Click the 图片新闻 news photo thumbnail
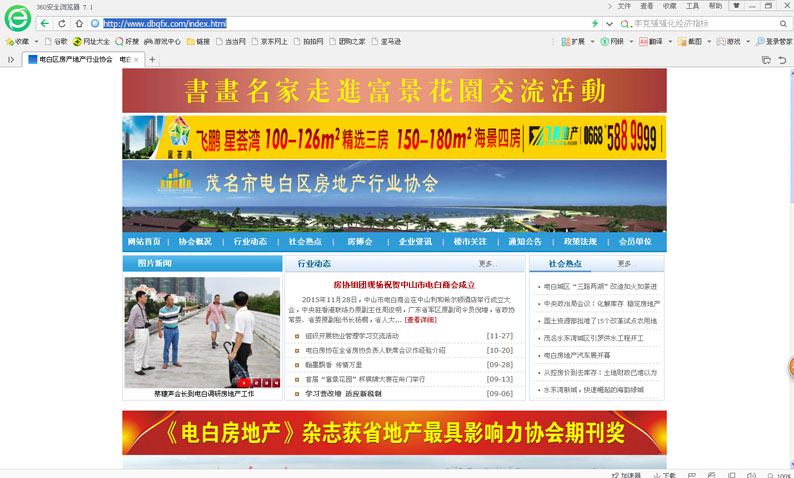This screenshot has height=478, width=794. (202, 332)
